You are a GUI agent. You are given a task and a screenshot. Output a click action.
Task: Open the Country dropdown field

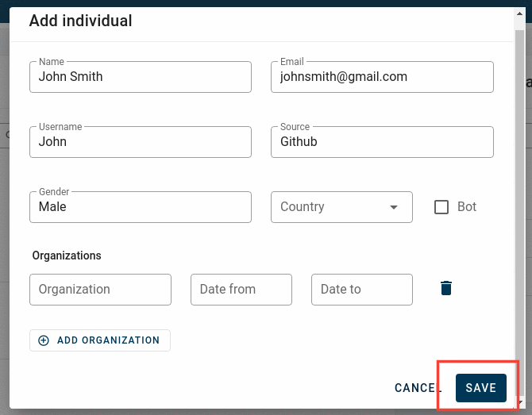[341, 207]
